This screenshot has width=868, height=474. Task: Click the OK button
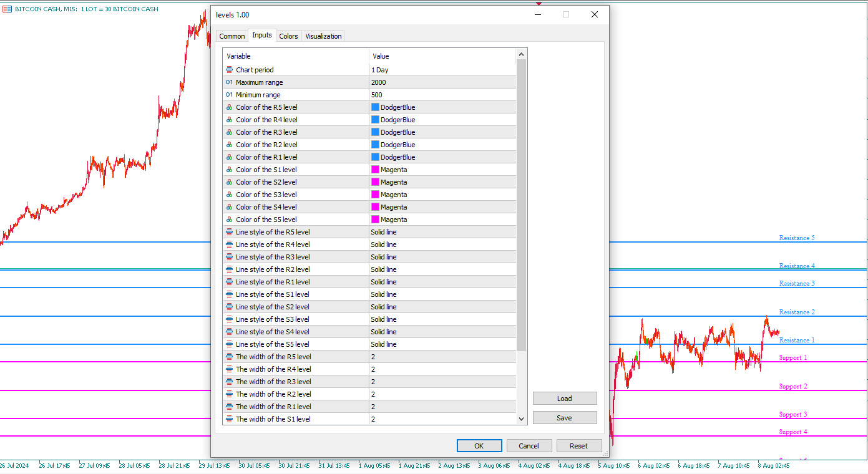tap(479, 446)
